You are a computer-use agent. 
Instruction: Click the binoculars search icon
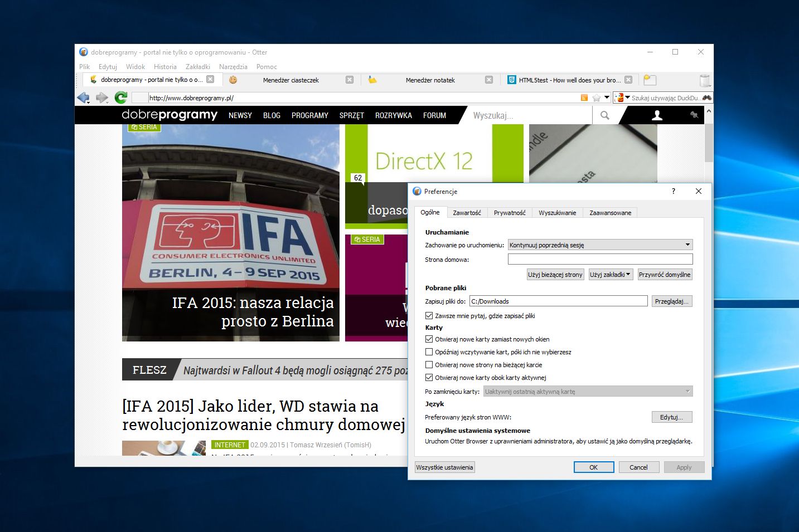[x=707, y=98]
